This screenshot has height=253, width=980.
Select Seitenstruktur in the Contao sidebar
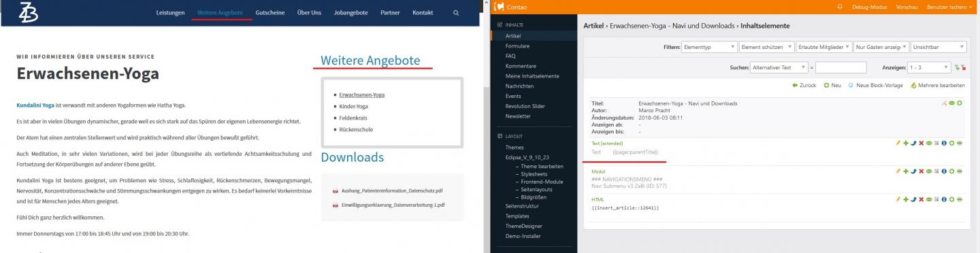click(x=522, y=205)
